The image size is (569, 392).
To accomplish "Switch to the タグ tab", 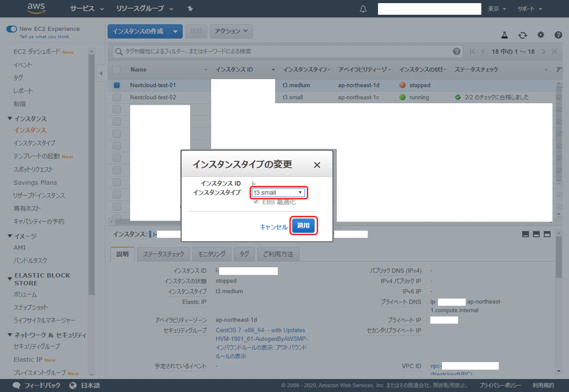I will pos(244,254).
